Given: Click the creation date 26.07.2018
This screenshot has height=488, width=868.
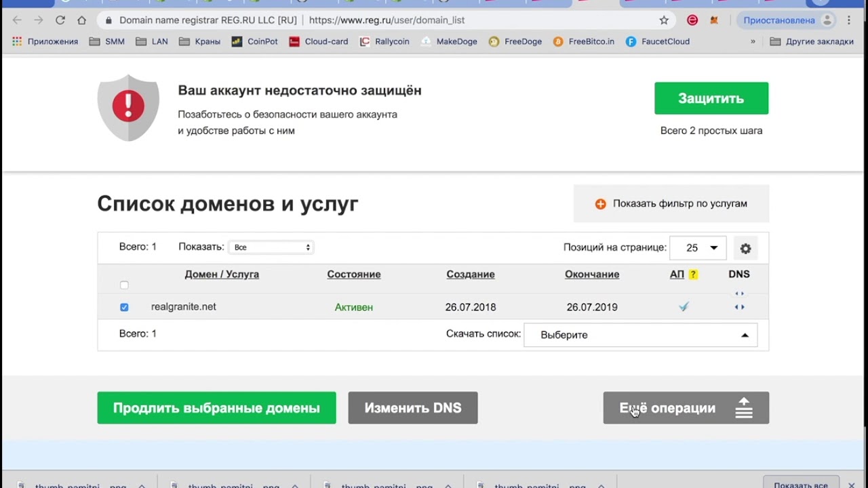Looking at the screenshot, I should click(x=471, y=307).
